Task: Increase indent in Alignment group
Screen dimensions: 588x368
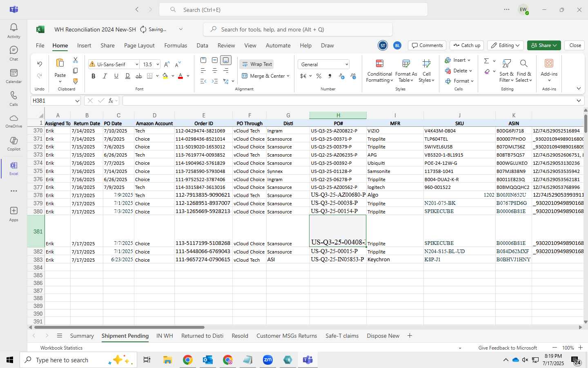Action: click(215, 81)
